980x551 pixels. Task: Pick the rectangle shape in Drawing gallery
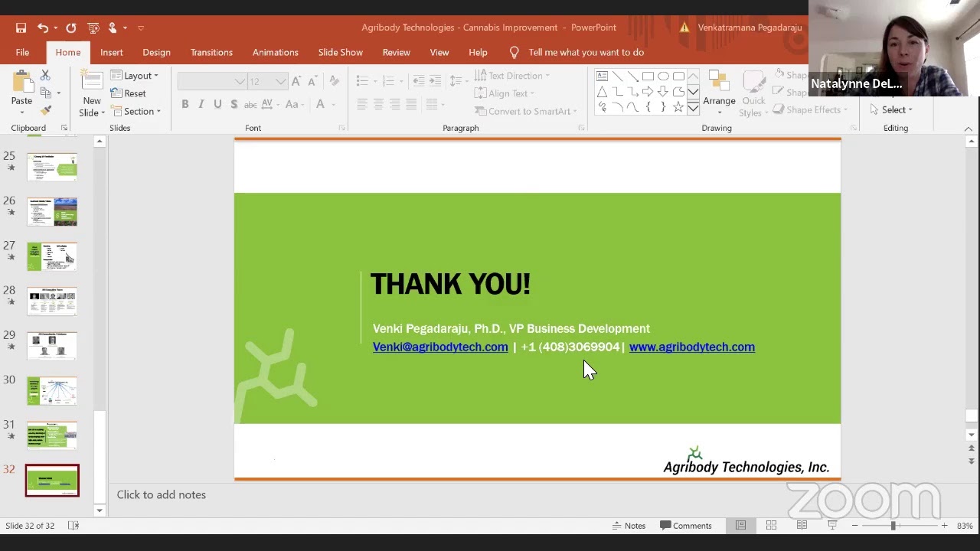pos(648,76)
